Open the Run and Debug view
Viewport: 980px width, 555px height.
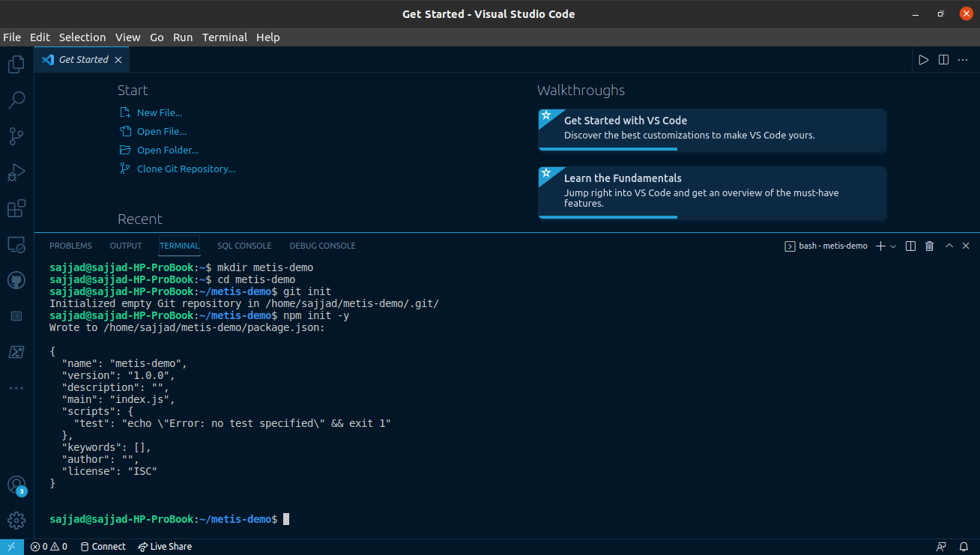pos(16,172)
